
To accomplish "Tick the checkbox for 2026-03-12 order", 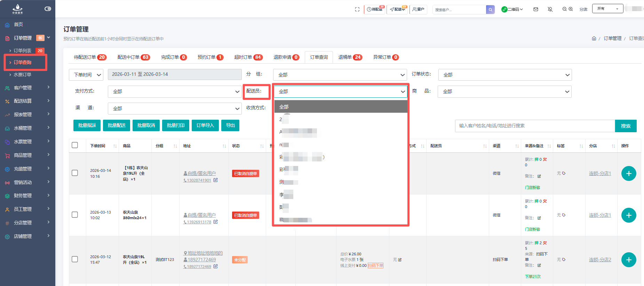I will coord(75,259).
